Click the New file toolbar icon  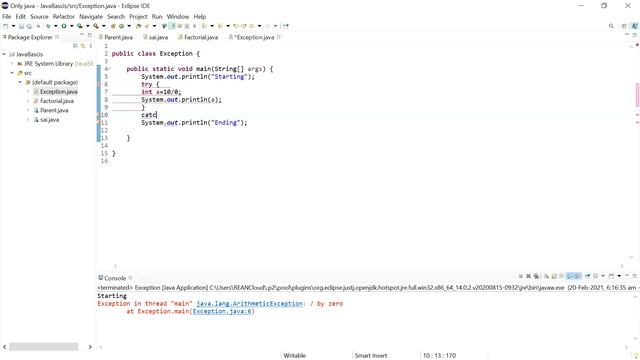[6, 26]
